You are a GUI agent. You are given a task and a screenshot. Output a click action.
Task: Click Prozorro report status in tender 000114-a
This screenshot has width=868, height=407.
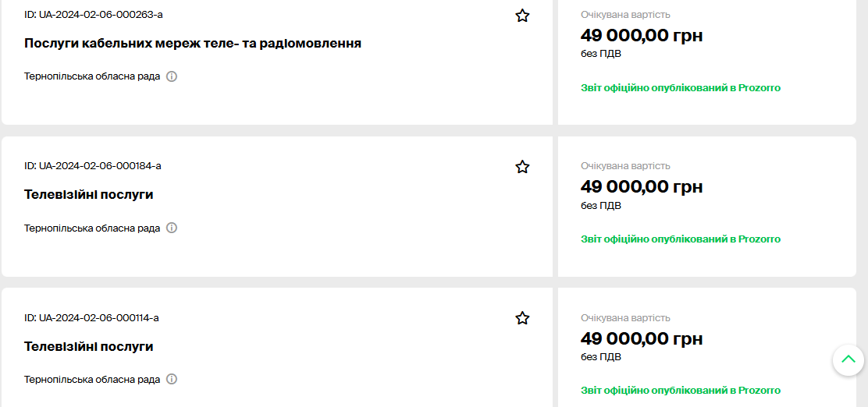click(x=680, y=391)
